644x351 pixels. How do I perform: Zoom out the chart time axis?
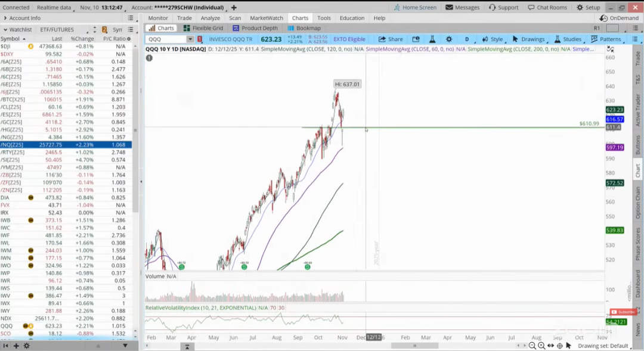coord(532,346)
